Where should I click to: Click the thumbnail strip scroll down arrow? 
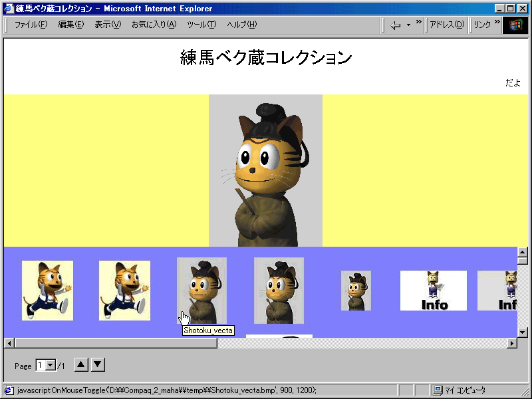522,332
